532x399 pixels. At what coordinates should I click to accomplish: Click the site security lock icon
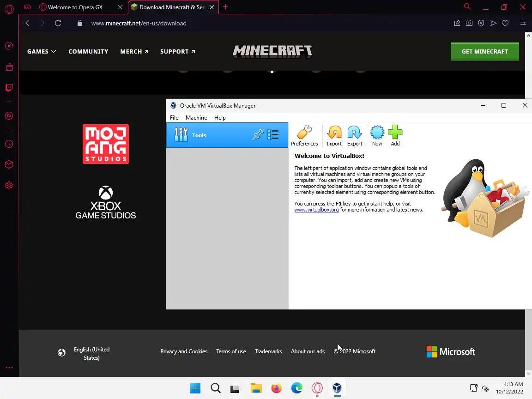(x=80, y=23)
